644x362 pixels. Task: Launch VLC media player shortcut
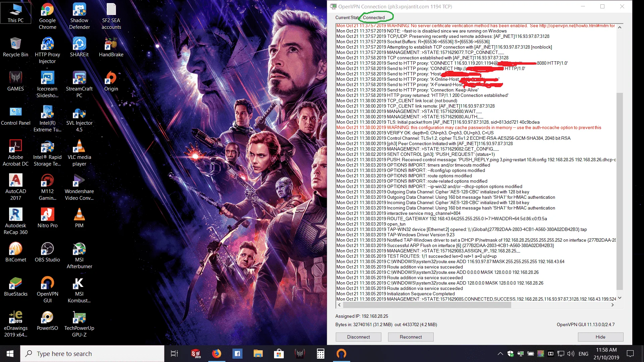click(x=79, y=153)
